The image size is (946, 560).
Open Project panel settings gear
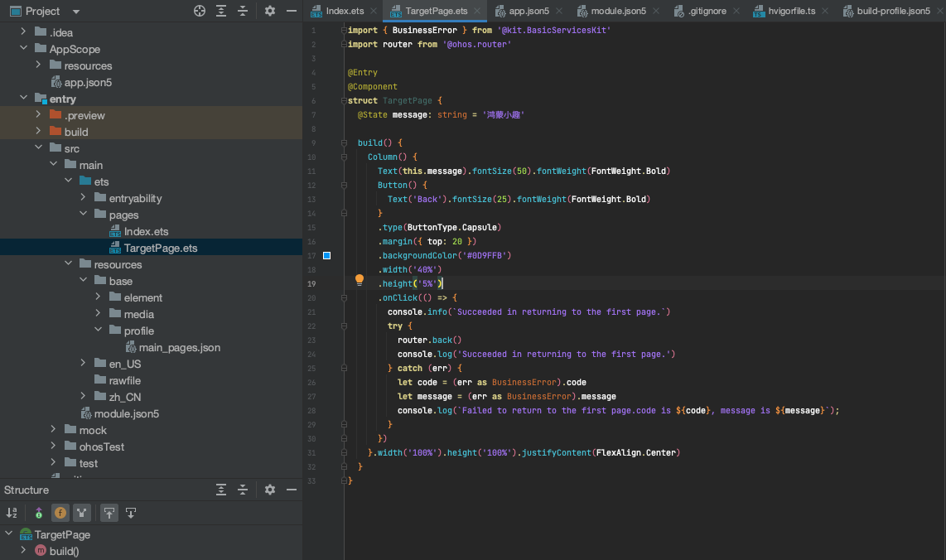click(270, 11)
